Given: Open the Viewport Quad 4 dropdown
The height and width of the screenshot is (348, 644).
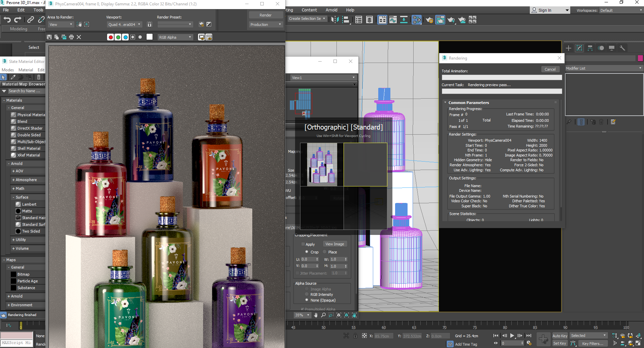Looking at the screenshot, I should point(125,24).
